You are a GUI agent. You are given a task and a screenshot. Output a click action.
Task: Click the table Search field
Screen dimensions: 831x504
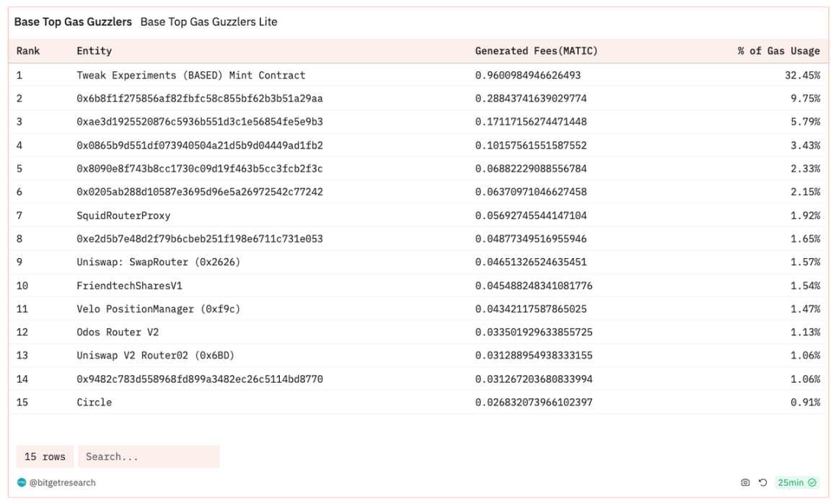(x=149, y=456)
